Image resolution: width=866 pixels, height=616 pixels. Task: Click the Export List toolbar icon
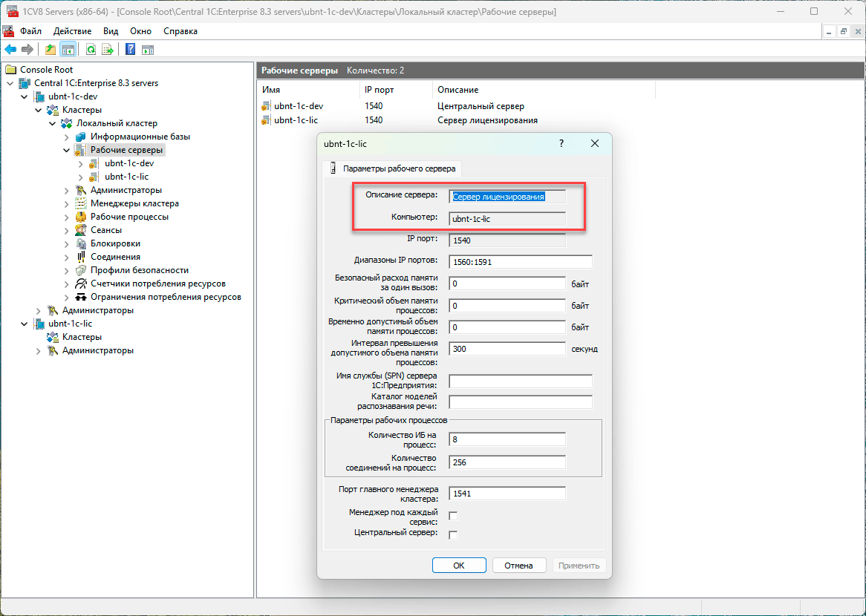coord(108,50)
